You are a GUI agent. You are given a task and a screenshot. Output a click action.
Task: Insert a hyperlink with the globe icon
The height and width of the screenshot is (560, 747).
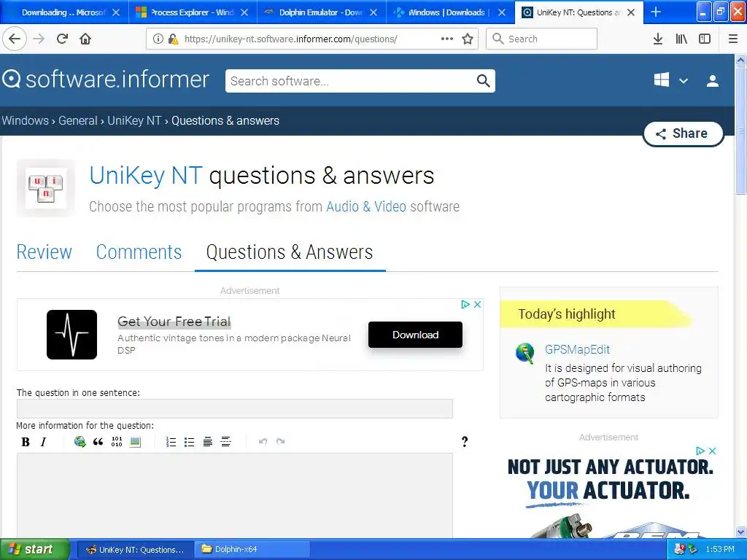point(80,442)
